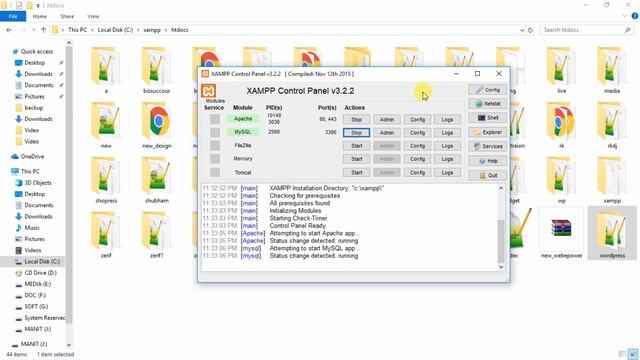640x360 pixels.
Task: Open the File tab in Explorer
Action: (13, 16)
